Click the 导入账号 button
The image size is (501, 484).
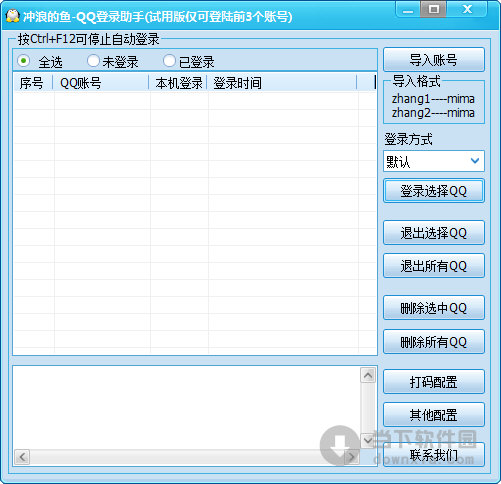coord(434,60)
